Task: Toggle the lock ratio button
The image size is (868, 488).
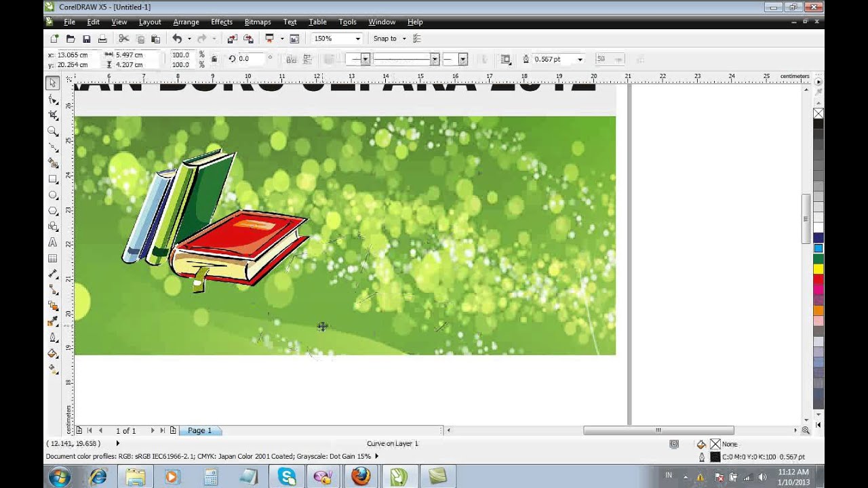Action: pos(214,59)
